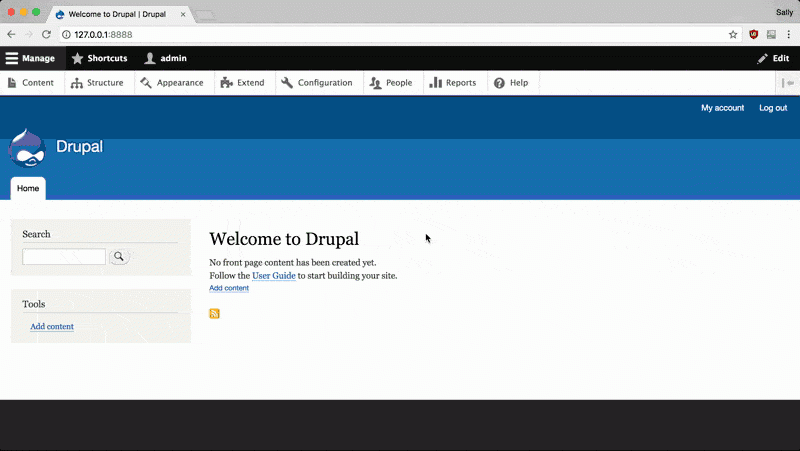
Task: Click into the Search text field
Action: pyautogui.click(x=64, y=257)
